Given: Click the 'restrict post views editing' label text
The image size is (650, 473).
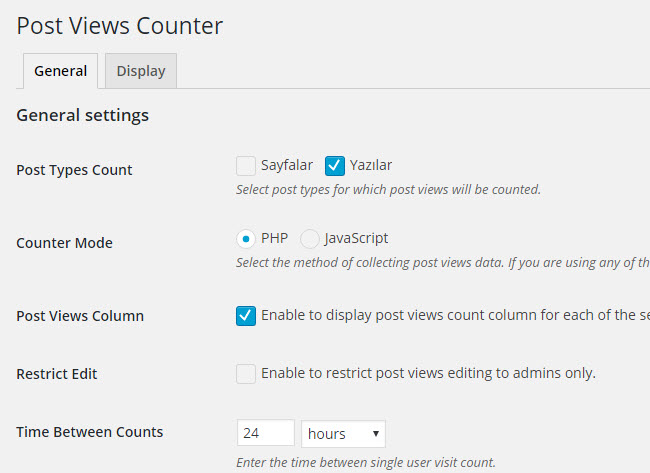Looking at the screenshot, I should tap(428, 373).
